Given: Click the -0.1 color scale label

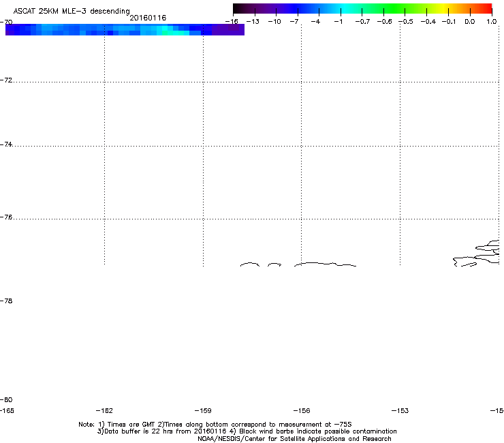Looking at the screenshot, I should pyautogui.click(x=449, y=22).
